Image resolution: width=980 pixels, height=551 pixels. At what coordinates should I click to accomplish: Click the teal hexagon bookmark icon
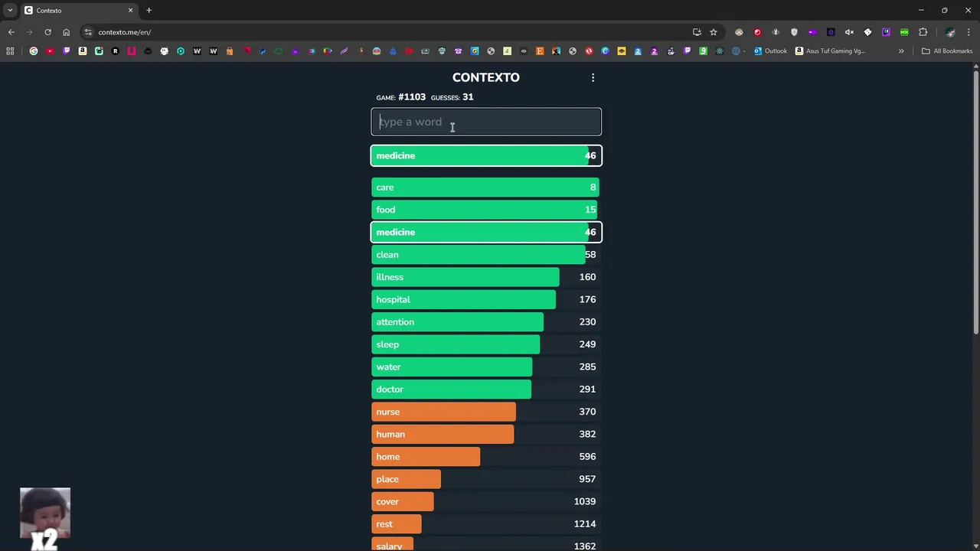pos(181,51)
